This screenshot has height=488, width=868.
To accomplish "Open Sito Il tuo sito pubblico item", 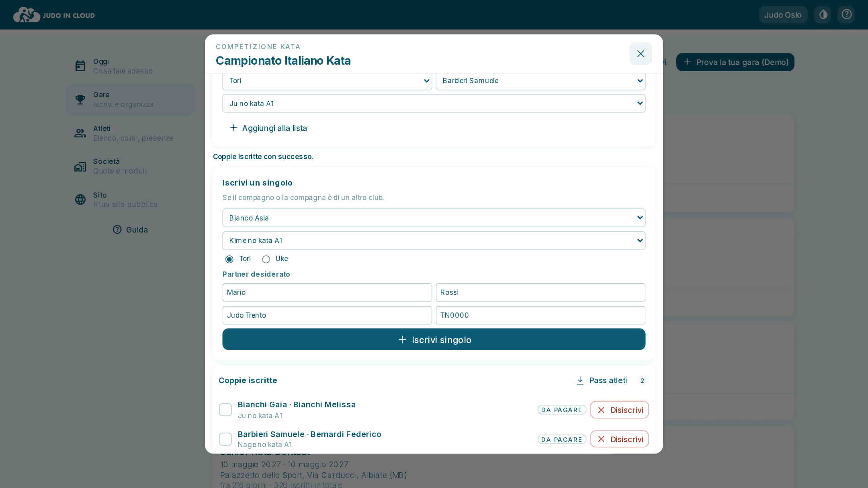I will pyautogui.click(x=130, y=200).
